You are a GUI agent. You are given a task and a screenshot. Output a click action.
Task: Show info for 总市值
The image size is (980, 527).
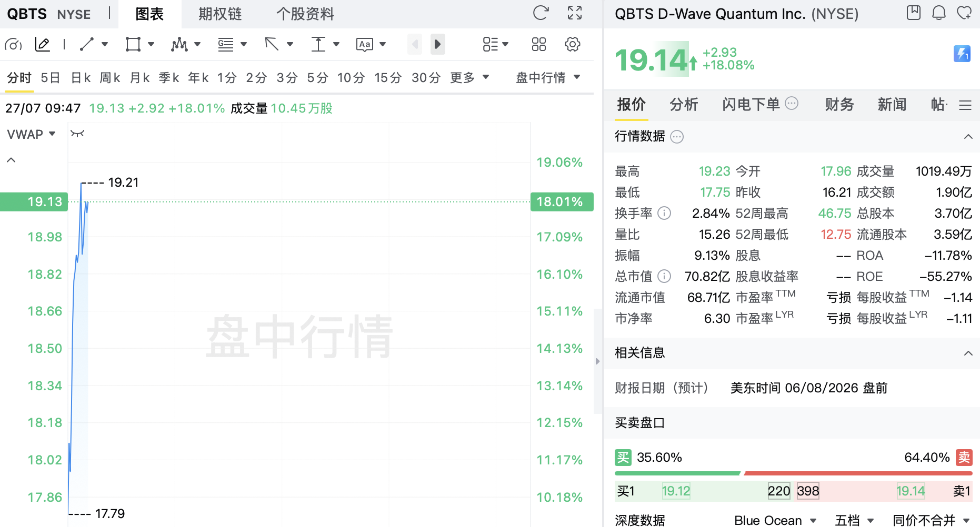click(x=665, y=276)
